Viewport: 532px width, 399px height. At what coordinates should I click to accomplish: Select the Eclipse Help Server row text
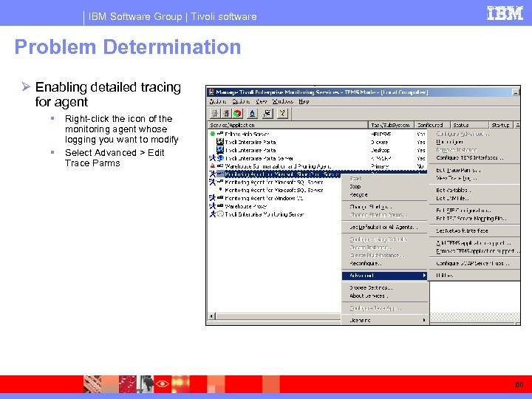(x=247, y=134)
